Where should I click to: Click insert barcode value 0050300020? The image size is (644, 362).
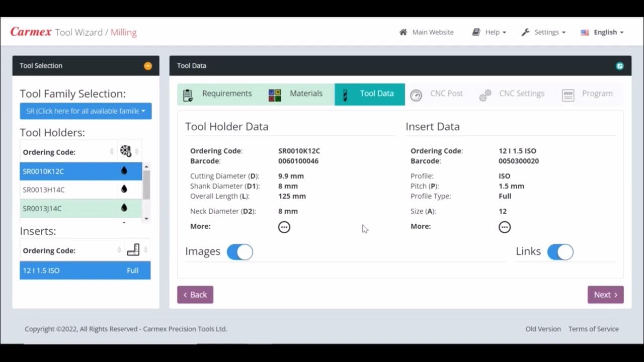[x=519, y=161]
